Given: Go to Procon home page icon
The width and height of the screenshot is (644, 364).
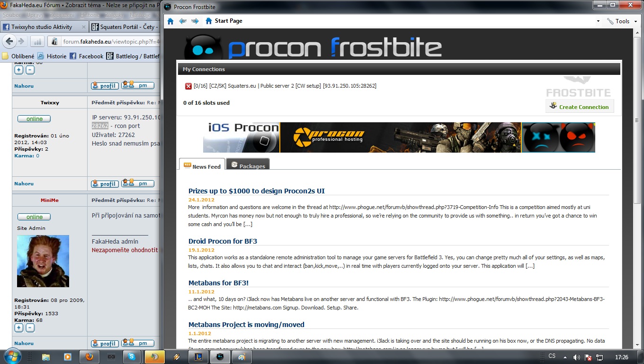Looking at the screenshot, I should pyautogui.click(x=170, y=21).
